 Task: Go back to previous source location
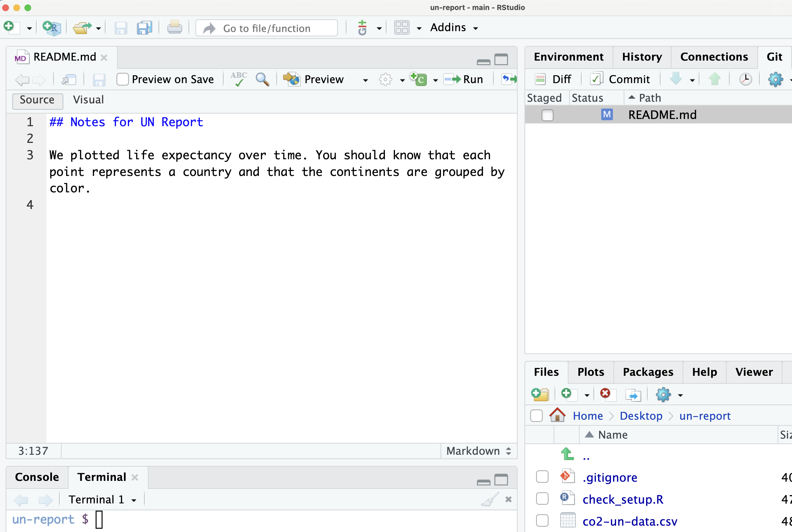[23, 80]
